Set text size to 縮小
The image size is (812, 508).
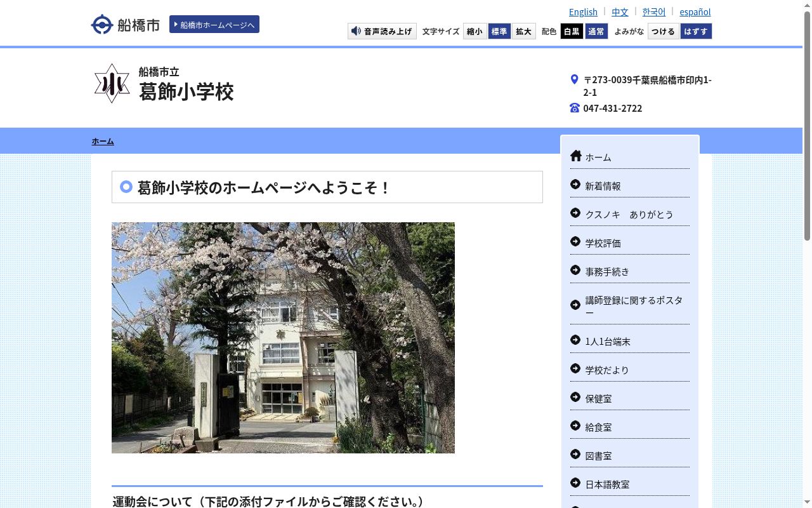475,31
